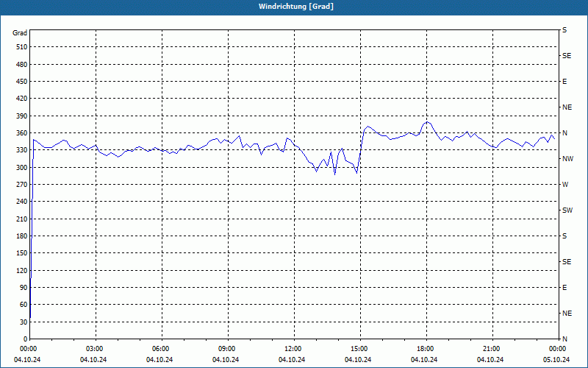Click the N compass label beside the 360 gridline
Screen dimensions: 588x368
tap(564, 133)
